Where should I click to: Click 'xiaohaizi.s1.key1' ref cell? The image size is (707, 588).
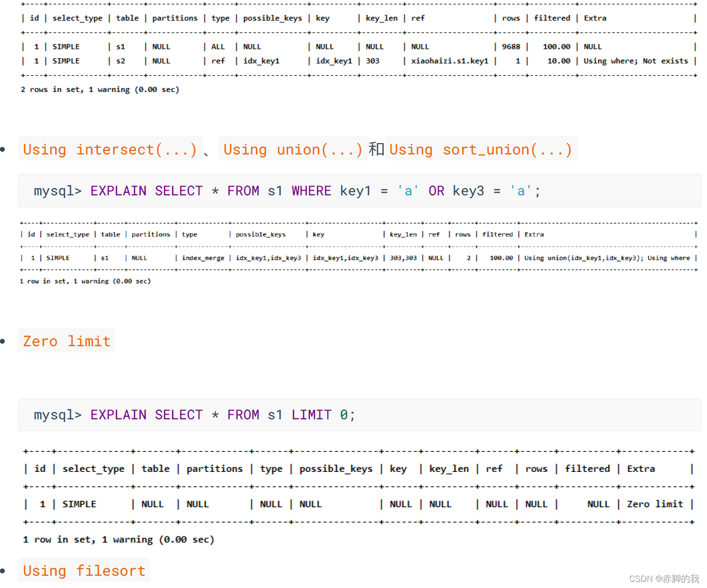[x=449, y=61]
